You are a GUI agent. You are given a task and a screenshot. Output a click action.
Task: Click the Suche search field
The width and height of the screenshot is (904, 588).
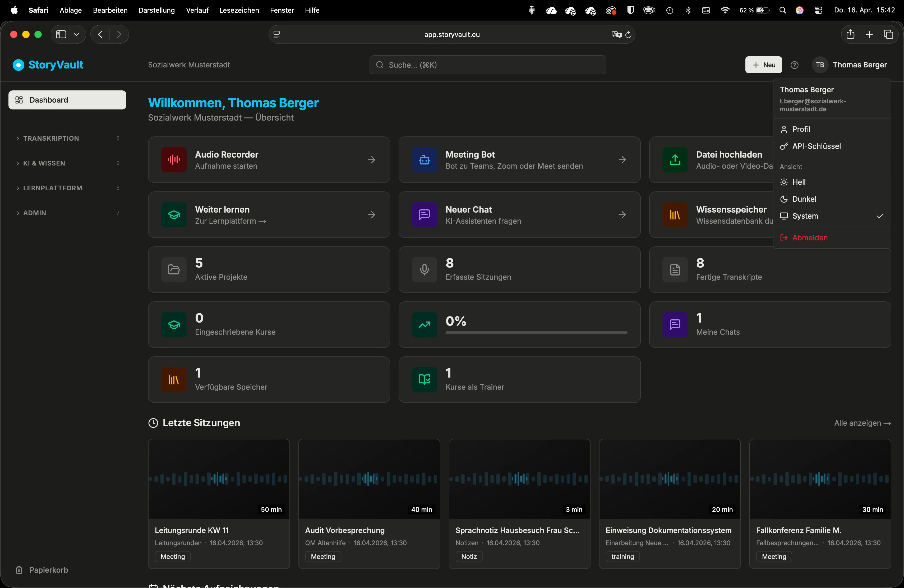pos(488,65)
